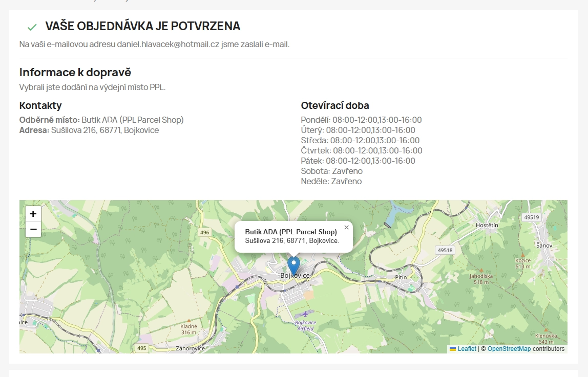
Task: Click the Butik ADA title in popup
Action: point(291,232)
